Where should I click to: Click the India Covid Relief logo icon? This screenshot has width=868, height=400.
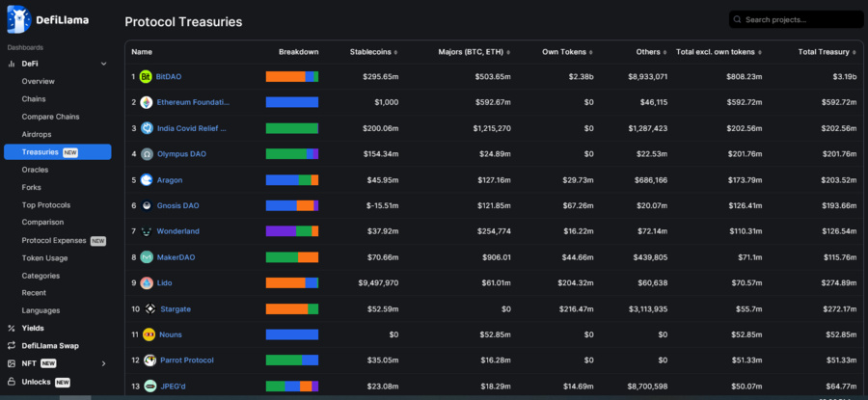(x=147, y=128)
